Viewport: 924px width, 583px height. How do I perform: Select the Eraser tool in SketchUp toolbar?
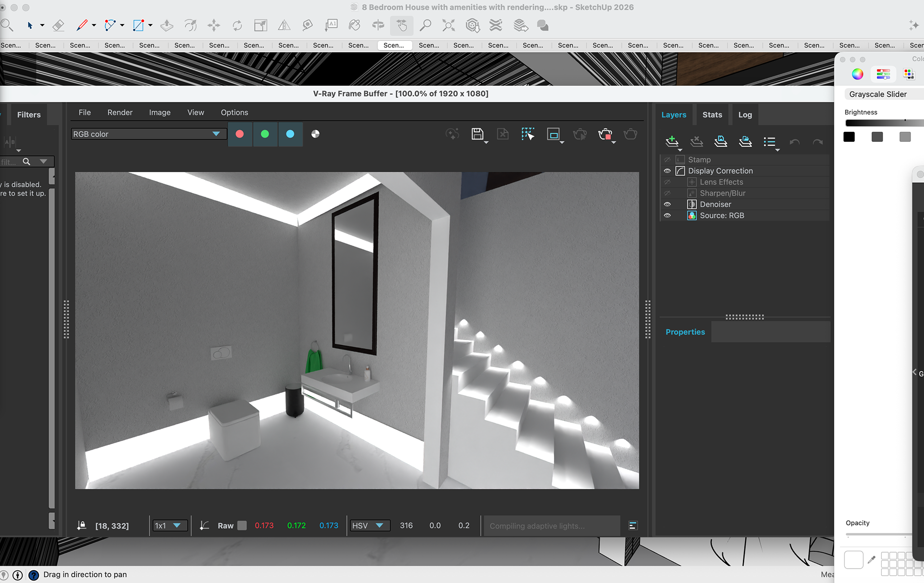58,25
